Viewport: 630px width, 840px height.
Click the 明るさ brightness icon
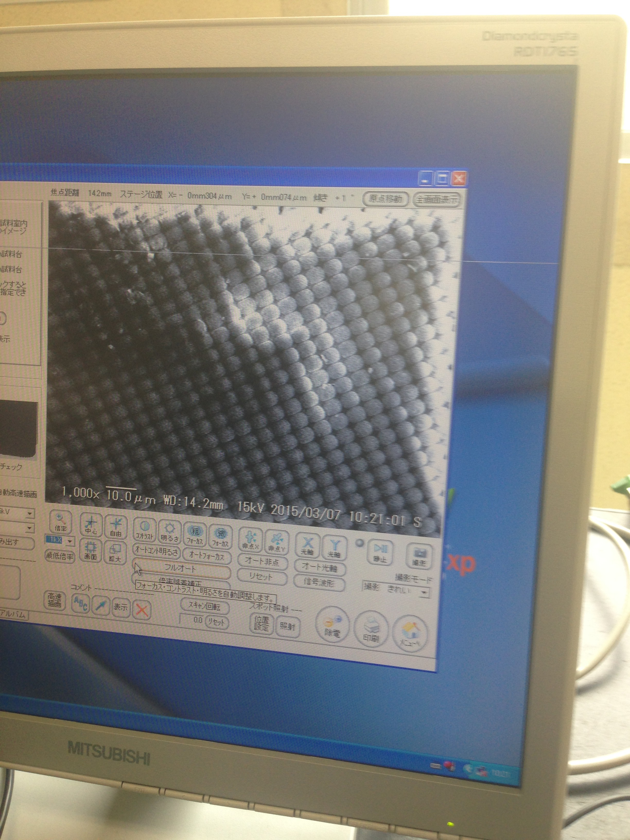click(x=170, y=532)
